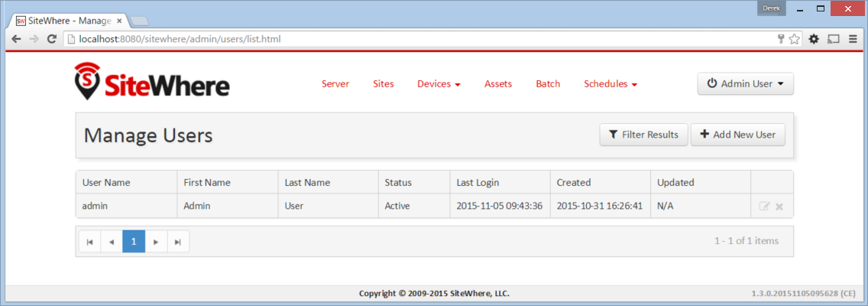Click the SiteWhere logo
This screenshot has height=306, width=868.
point(152,82)
